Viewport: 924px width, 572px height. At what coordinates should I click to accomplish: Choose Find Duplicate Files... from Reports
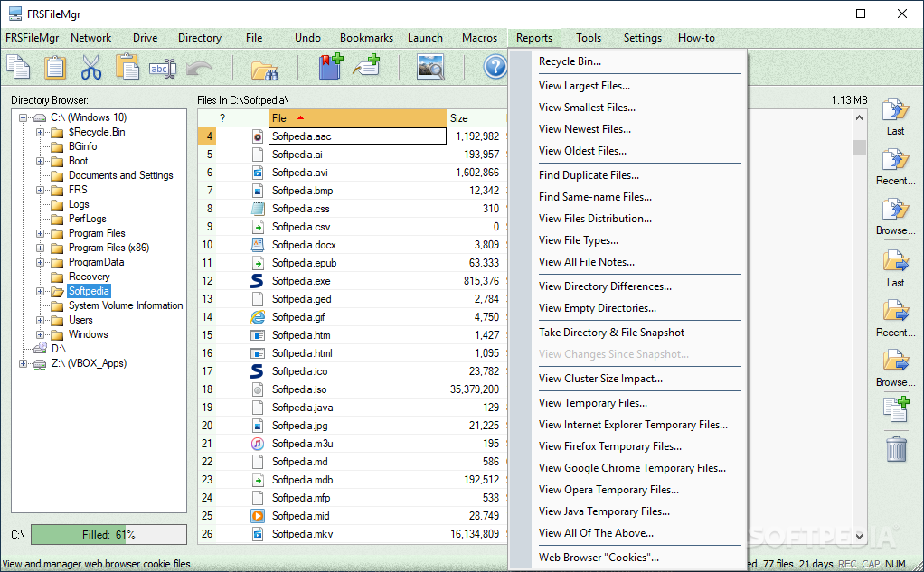tap(589, 175)
